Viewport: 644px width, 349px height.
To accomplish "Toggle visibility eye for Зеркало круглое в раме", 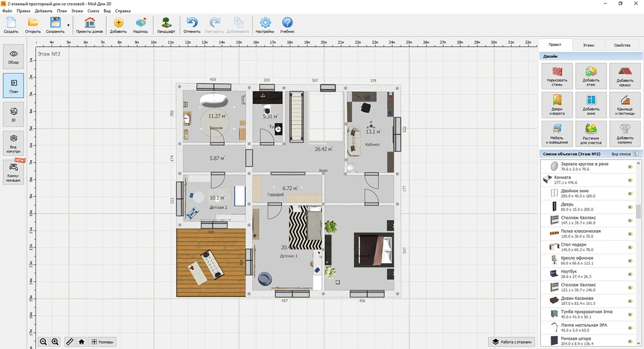I will click(x=630, y=166).
